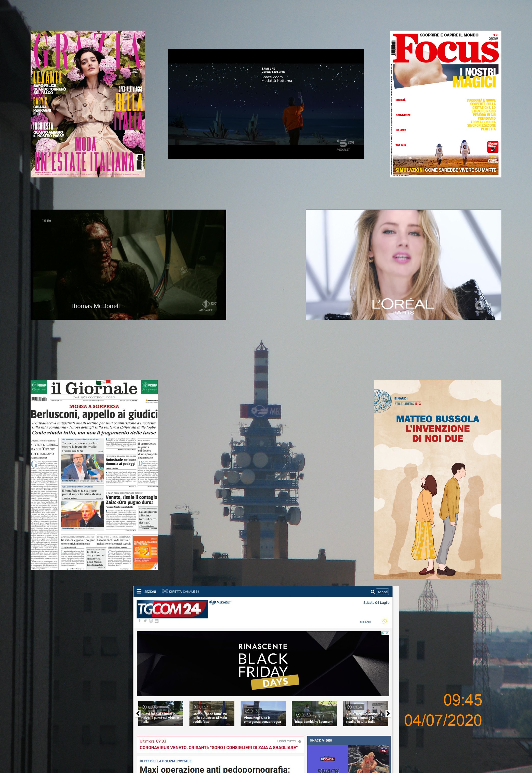
Task: Click the Rinascente Black Friday banner
Action: point(263,664)
